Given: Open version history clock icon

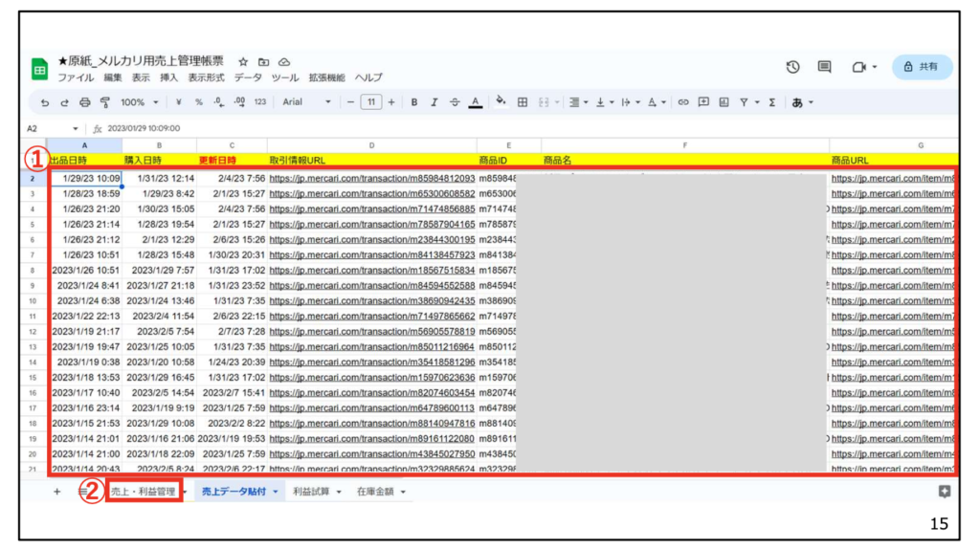Looking at the screenshot, I should click(792, 67).
